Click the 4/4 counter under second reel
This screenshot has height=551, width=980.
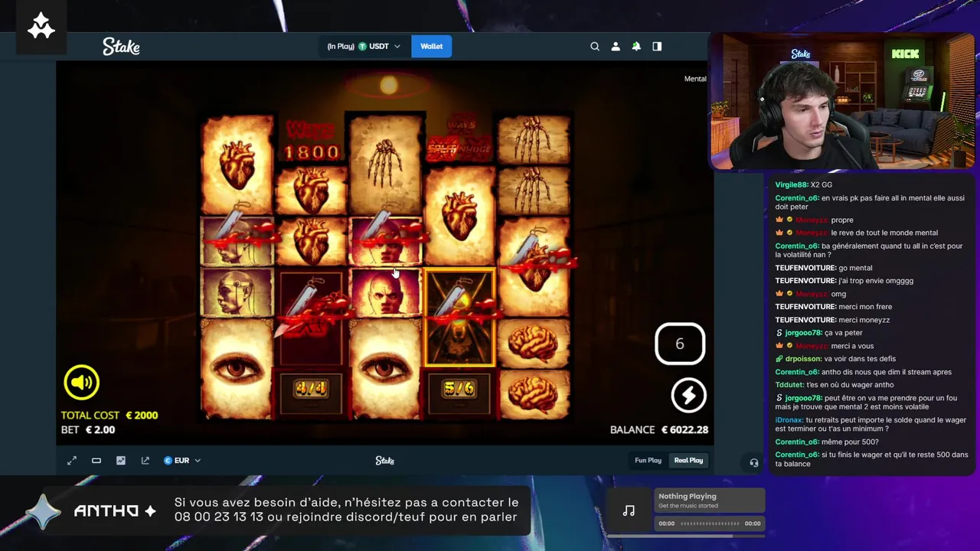tap(311, 390)
